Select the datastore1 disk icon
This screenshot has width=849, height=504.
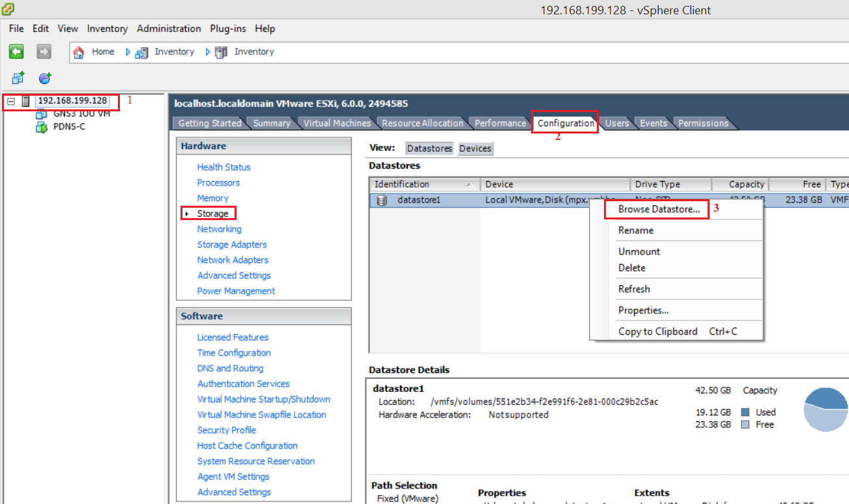(381, 200)
